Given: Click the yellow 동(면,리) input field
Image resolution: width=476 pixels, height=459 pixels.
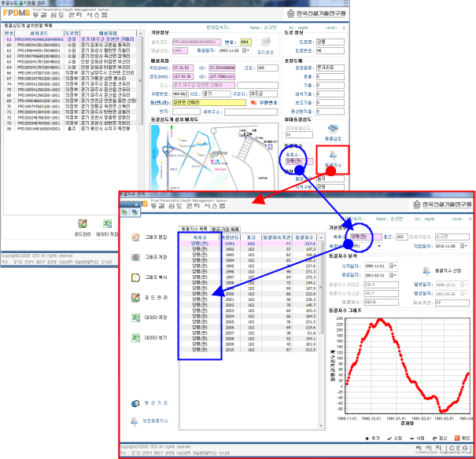Looking at the screenshot, I should pos(209,103).
